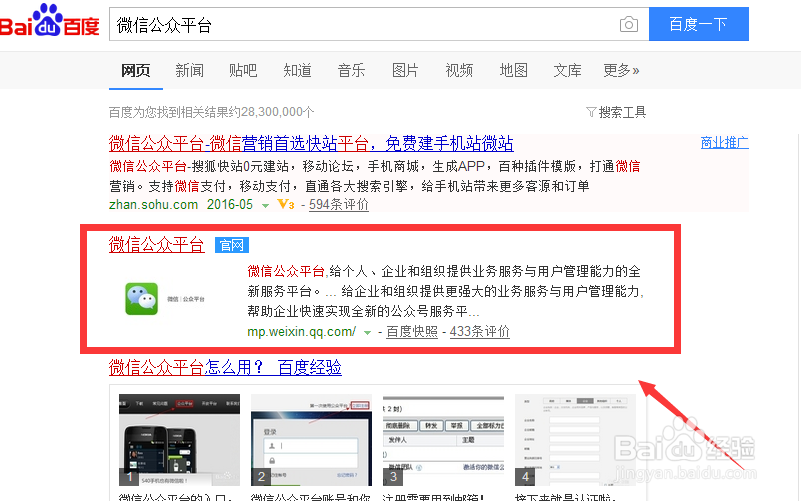The image size is (801, 501).
Task: Open the 图片 tab
Action: (x=405, y=70)
